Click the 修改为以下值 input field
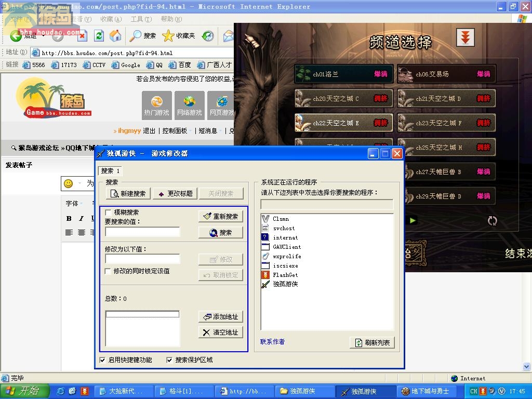The height and width of the screenshot is (399, 532). (142, 259)
